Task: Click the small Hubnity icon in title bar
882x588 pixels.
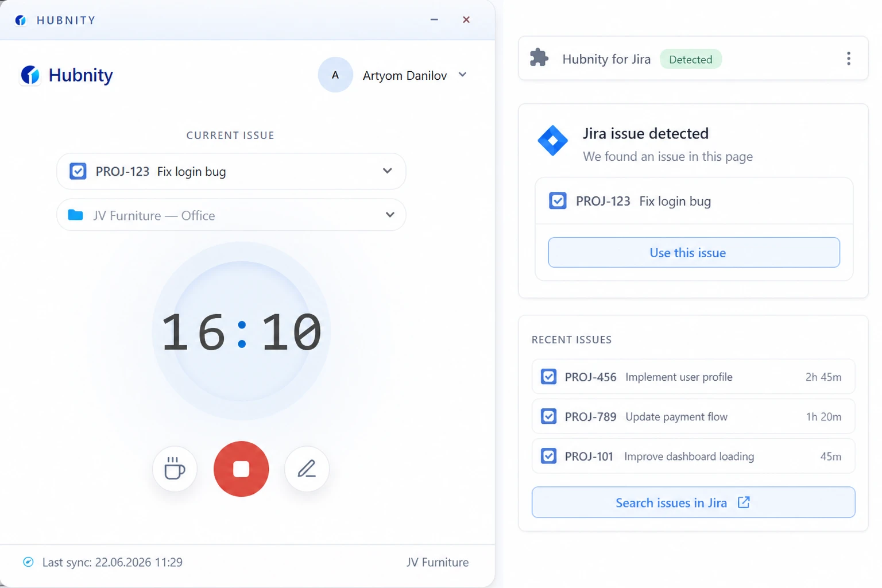Action: (21, 20)
